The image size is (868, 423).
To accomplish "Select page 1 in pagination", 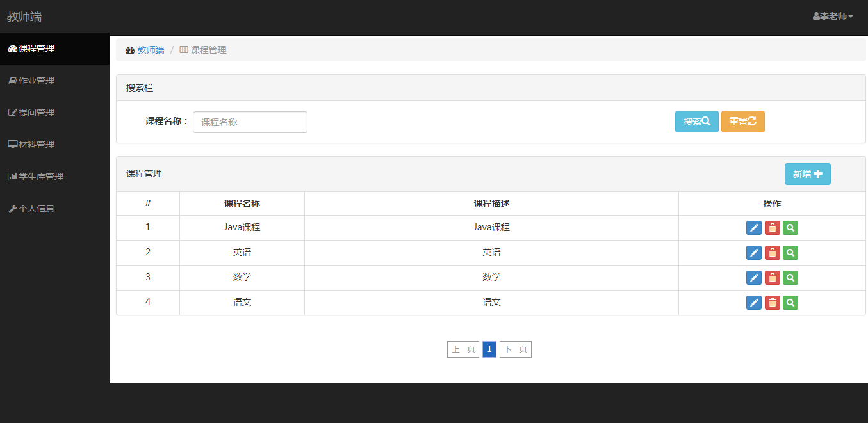I will 489,349.
